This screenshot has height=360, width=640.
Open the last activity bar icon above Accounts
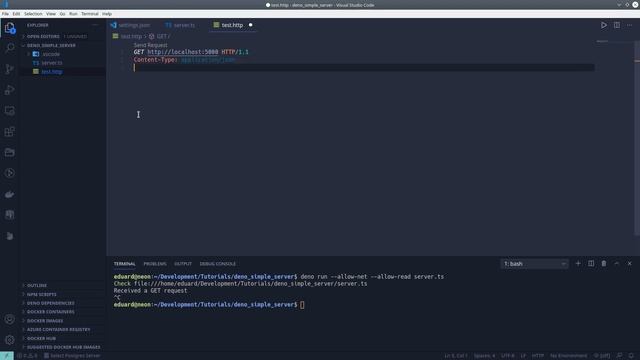pyautogui.click(x=9, y=236)
